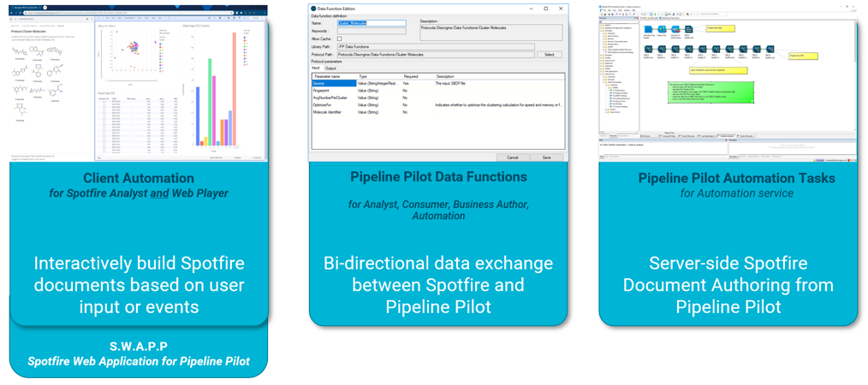
Task: Switch to the Create an analysis protocol tab
Action: [x=726, y=135]
